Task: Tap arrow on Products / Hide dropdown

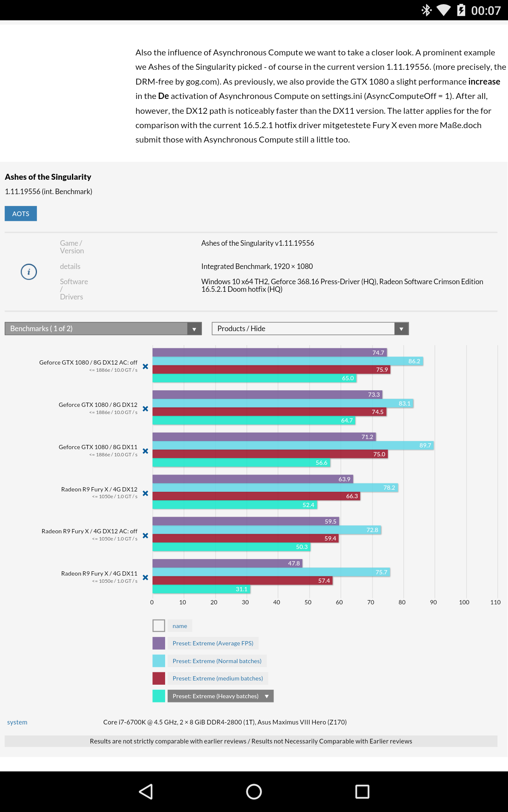Action: click(x=401, y=329)
